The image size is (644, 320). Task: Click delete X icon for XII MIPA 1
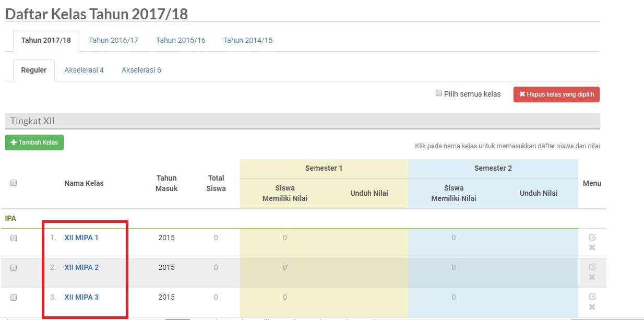(592, 247)
